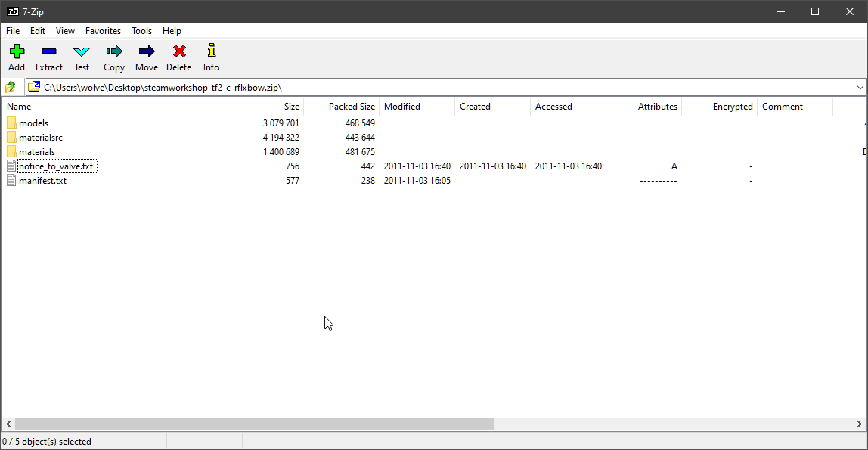Click packed size value 443 644

coord(360,138)
